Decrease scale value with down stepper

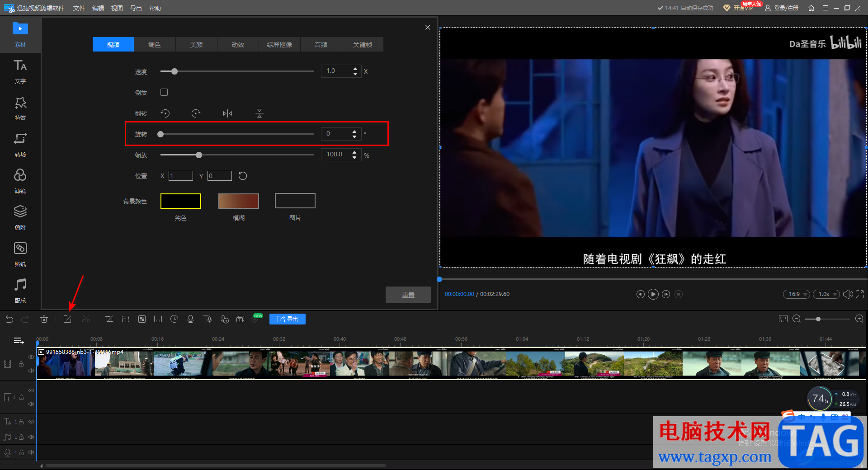(354, 157)
